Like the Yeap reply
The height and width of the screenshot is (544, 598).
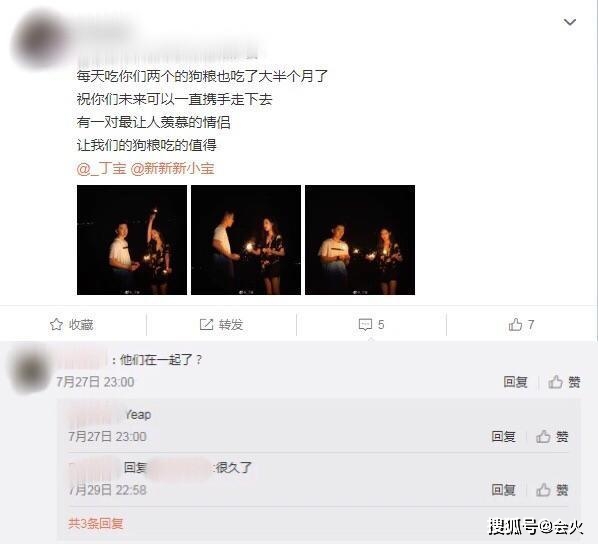[x=543, y=436]
